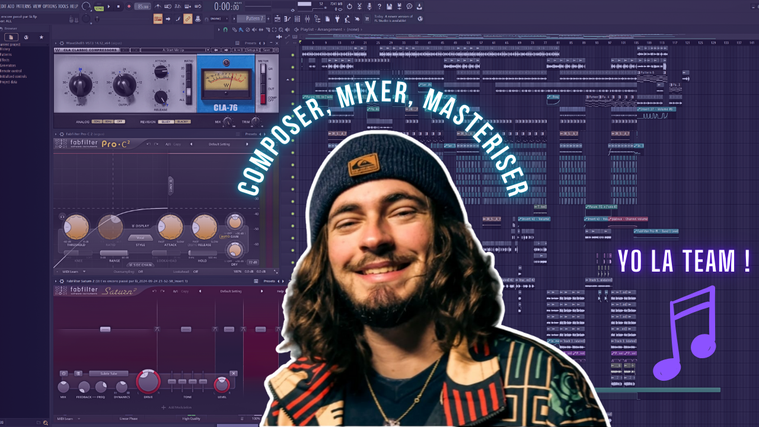
Task: Toggle the red COMP OFF meter button
Action: (263, 99)
